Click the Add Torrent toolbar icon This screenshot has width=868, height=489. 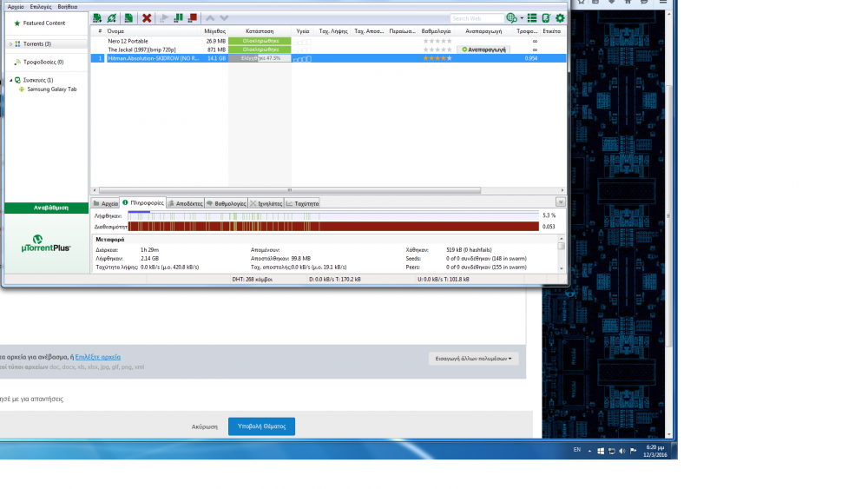97,18
